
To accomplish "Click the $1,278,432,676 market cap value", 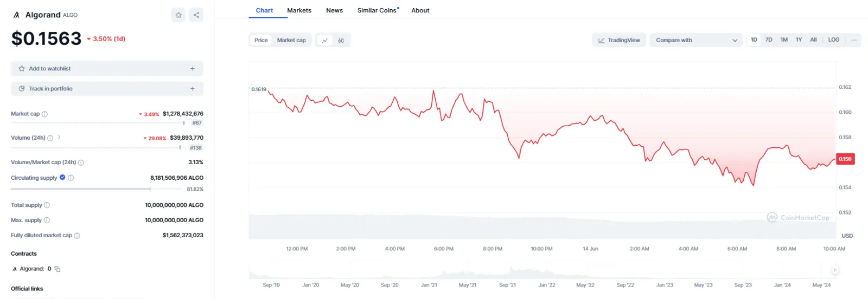I will [x=183, y=114].
